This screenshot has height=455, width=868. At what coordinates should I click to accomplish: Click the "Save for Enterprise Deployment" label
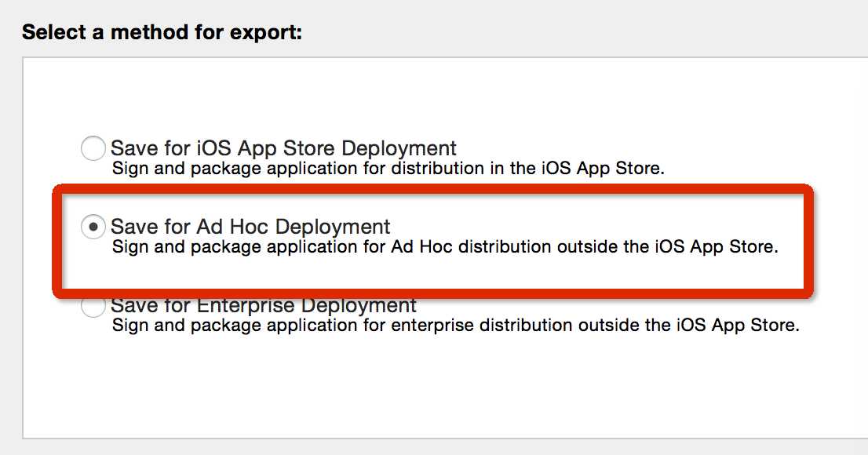(x=264, y=305)
